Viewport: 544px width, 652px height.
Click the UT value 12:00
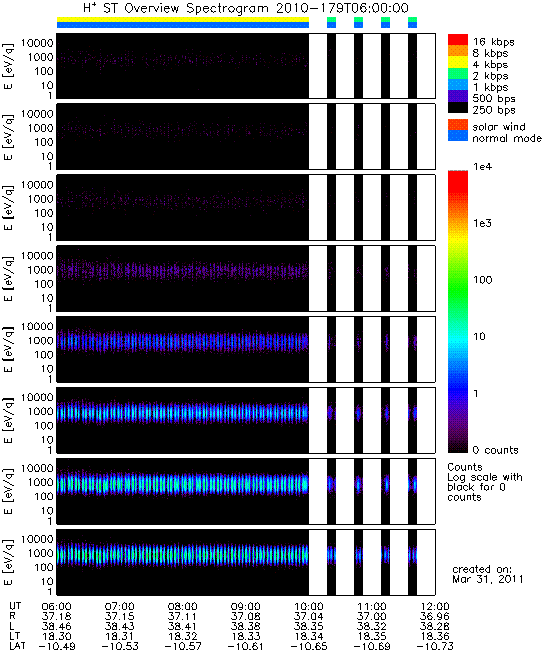pyautogui.click(x=435, y=607)
